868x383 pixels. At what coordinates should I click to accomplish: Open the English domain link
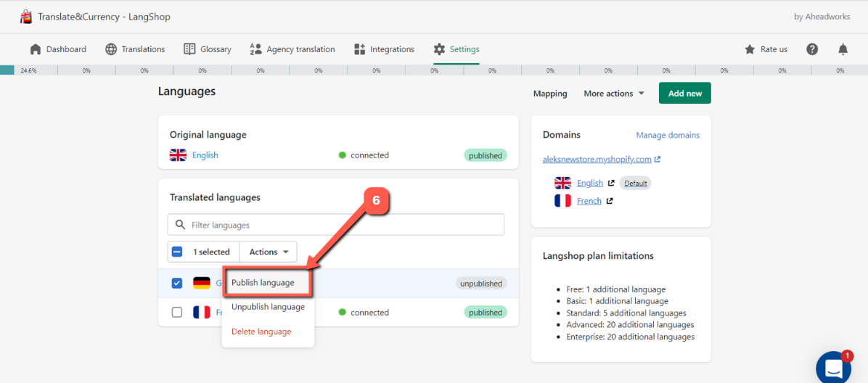(x=589, y=184)
